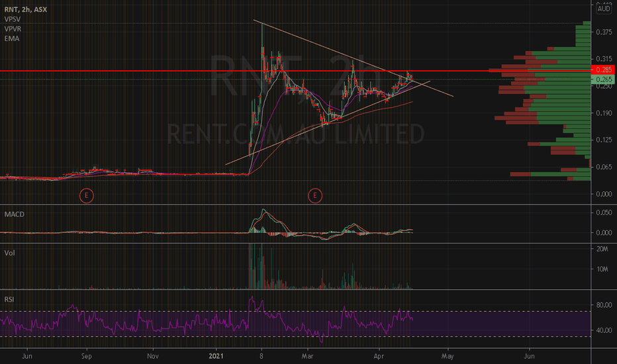Click the 10M volume axis value
Viewport: 617px width, 364px height.
pos(602,269)
